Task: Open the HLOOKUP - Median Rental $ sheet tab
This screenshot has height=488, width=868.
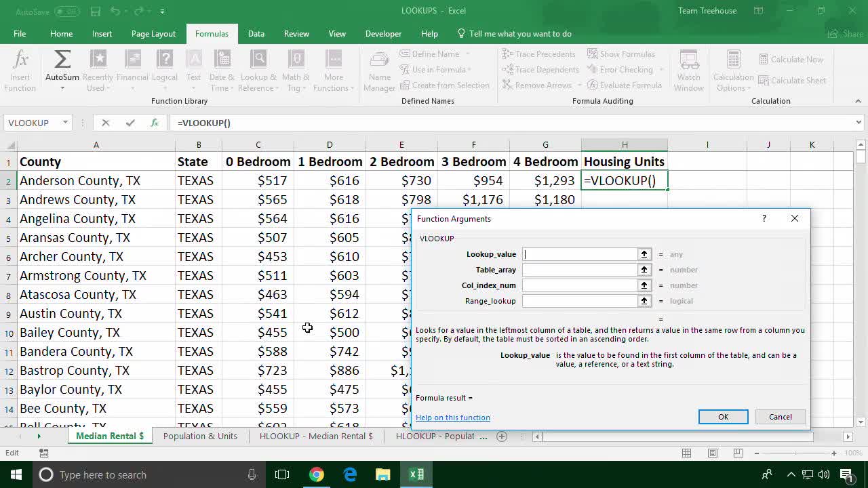Action: [316, 436]
